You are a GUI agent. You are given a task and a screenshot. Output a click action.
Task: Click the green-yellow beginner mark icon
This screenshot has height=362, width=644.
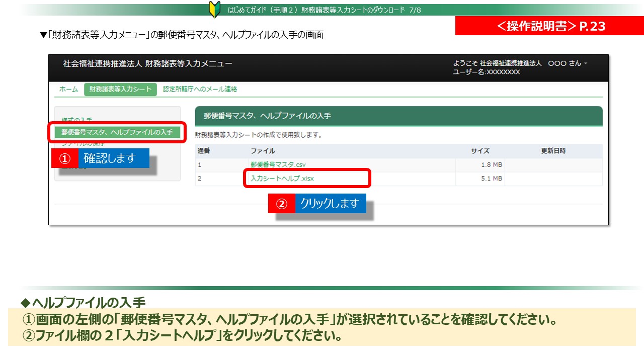tap(214, 10)
